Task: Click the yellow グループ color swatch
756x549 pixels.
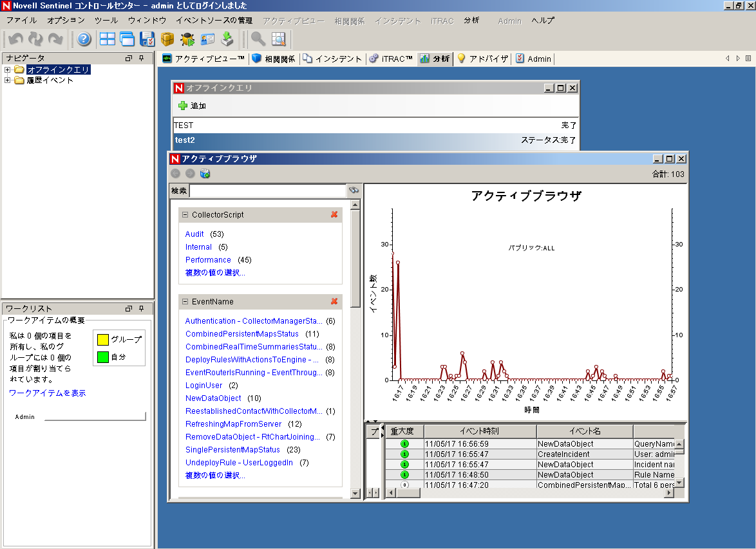Action: [x=102, y=339]
